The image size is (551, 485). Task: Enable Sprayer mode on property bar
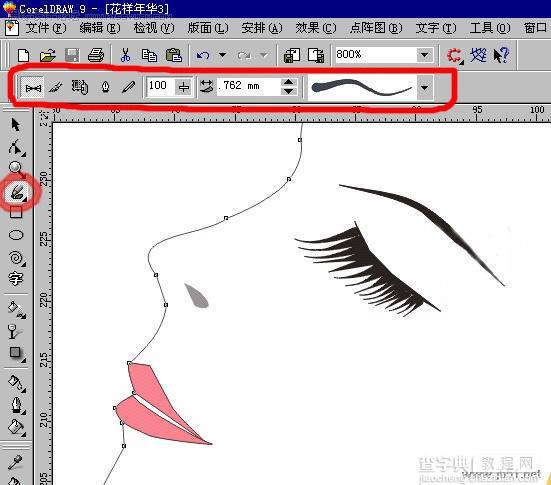80,87
